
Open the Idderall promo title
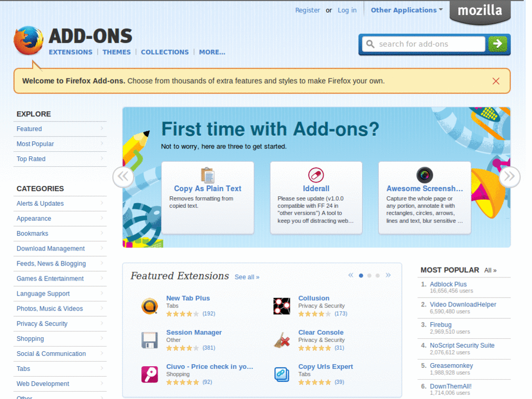click(316, 189)
